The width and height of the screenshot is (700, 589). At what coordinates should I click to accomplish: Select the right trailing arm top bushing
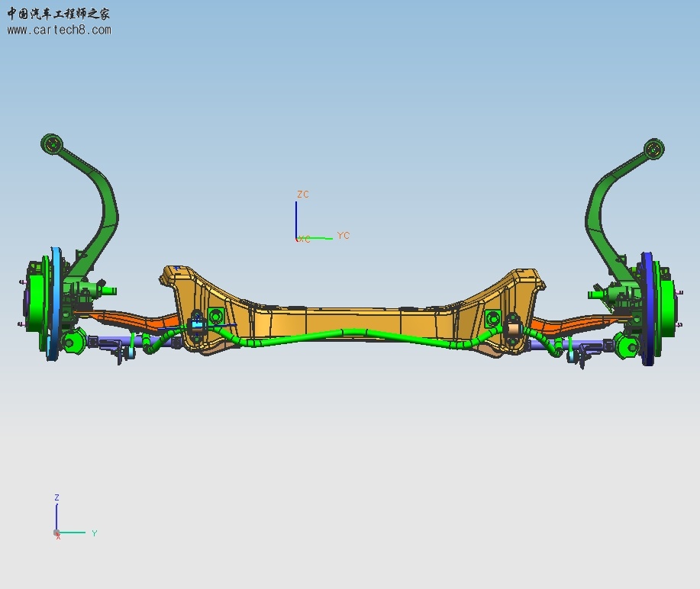click(654, 149)
